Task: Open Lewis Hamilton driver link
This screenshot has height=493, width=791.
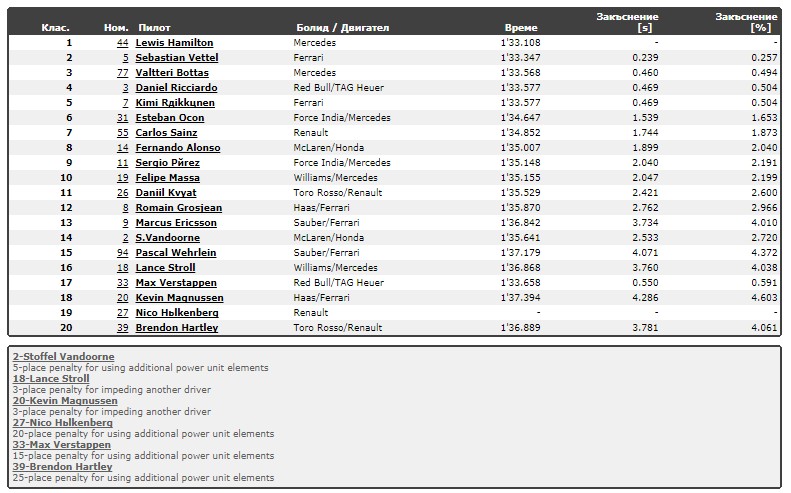Action: click(174, 43)
